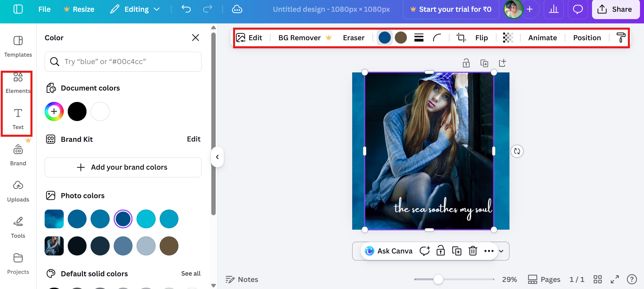Open the transparency checkerboard icon
The width and height of the screenshot is (644, 289).
point(508,38)
